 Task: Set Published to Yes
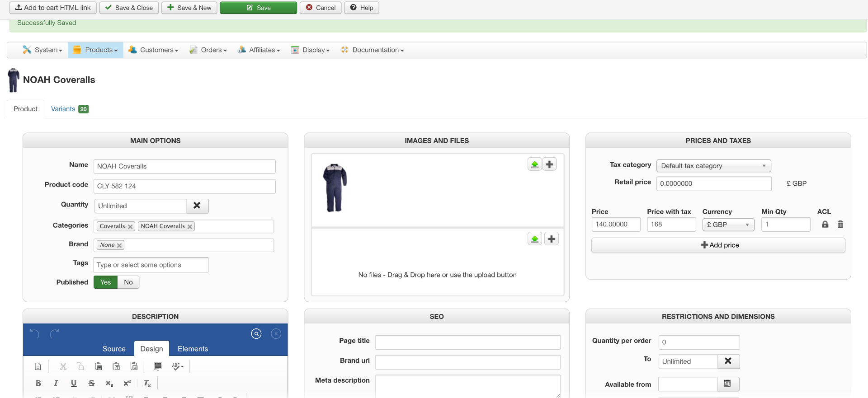click(105, 282)
